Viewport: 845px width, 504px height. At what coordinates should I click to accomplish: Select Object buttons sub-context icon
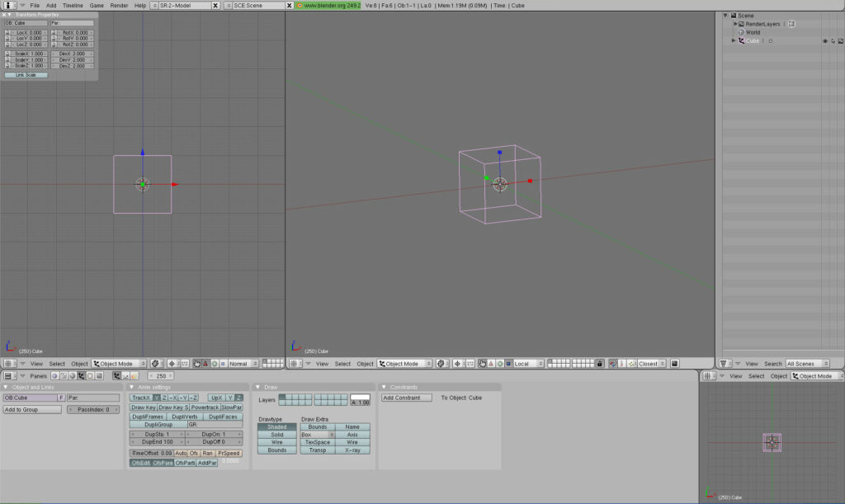point(116,376)
